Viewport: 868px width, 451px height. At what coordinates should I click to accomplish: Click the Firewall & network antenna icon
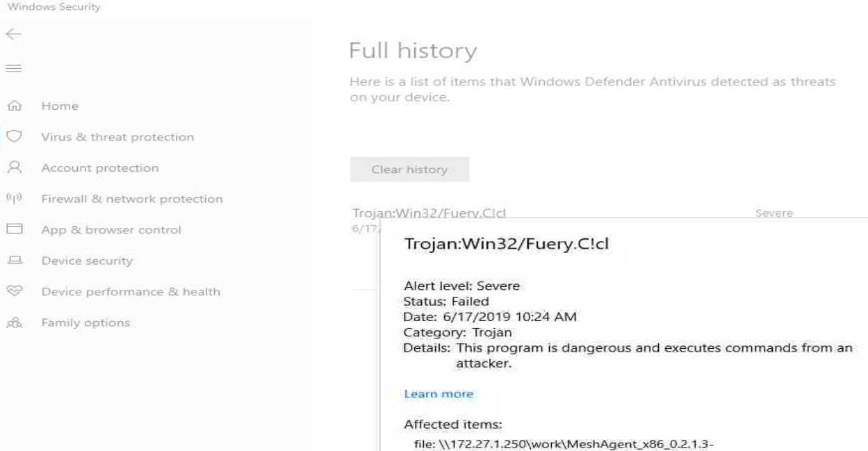pos(14,198)
